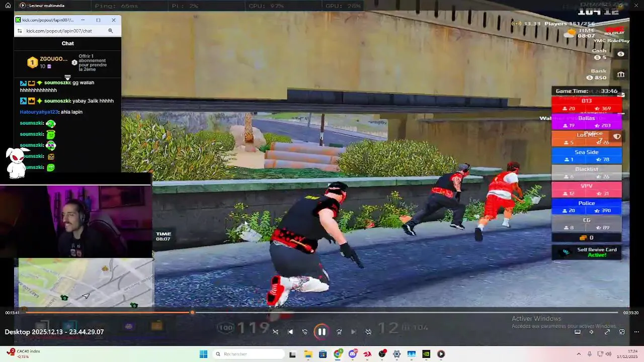This screenshot has height=362, width=644.
Task: Click the Lecteur multimédia title
Action: pyautogui.click(x=47, y=6)
